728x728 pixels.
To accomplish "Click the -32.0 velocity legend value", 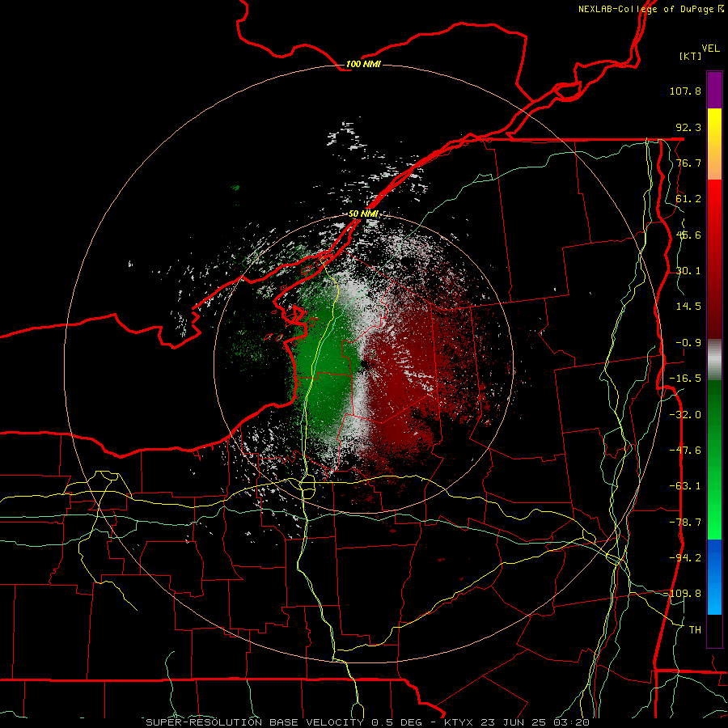I will click(685, 415).
